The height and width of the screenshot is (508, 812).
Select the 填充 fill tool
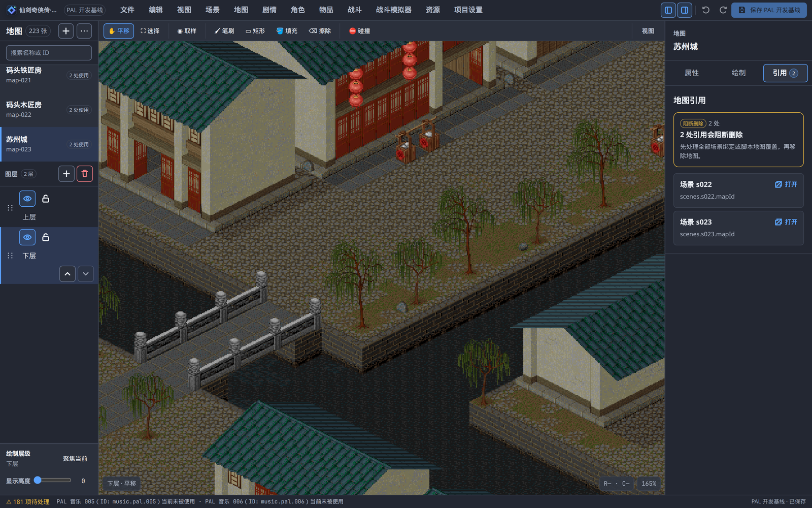pos(287,31)
